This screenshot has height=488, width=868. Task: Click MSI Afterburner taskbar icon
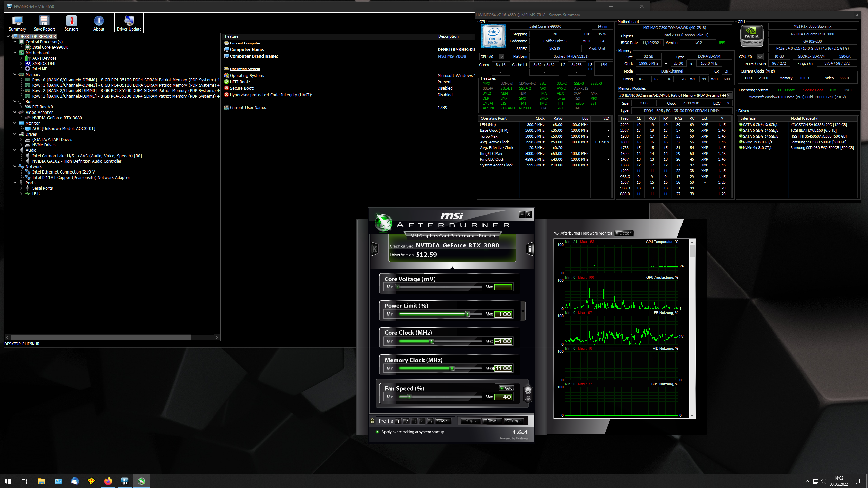click(141, 481)
